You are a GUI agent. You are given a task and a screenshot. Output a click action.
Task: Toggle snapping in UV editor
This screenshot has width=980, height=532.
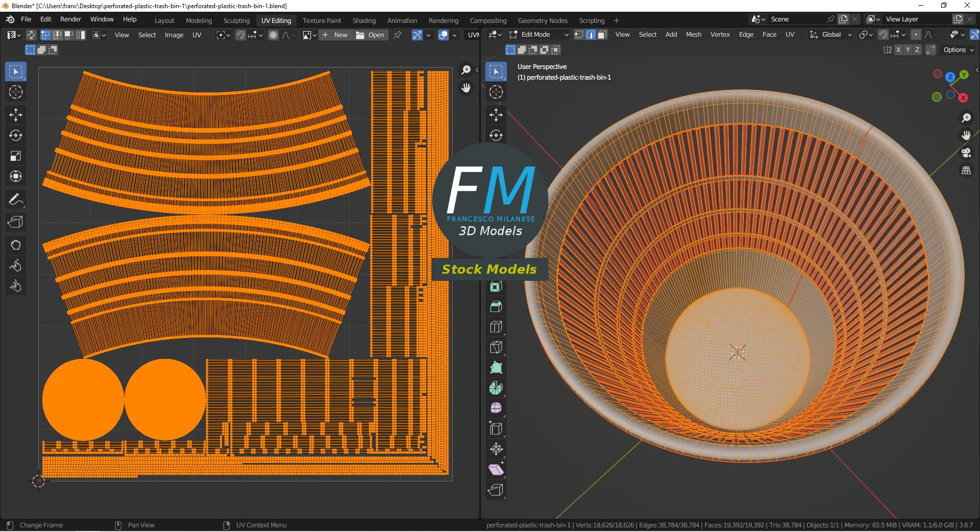(240, 35)
